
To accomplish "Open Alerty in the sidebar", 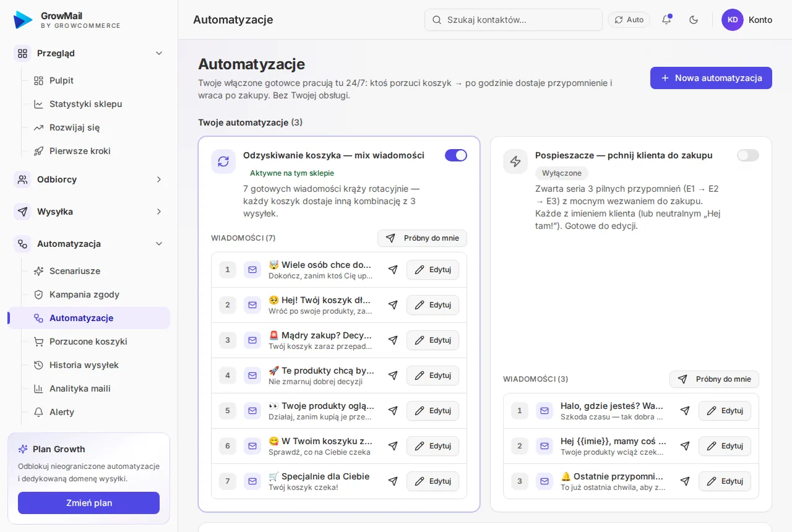I will coord(99,412).
